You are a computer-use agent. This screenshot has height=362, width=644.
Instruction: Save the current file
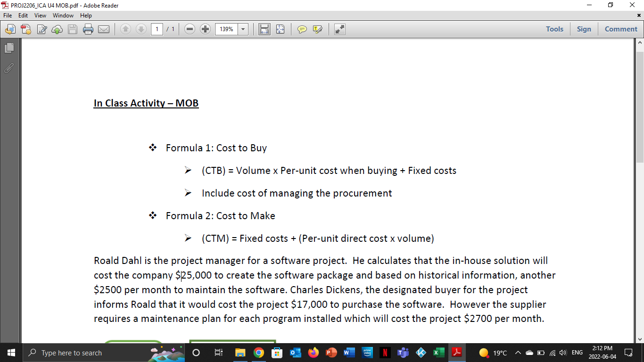click(73, 29)
